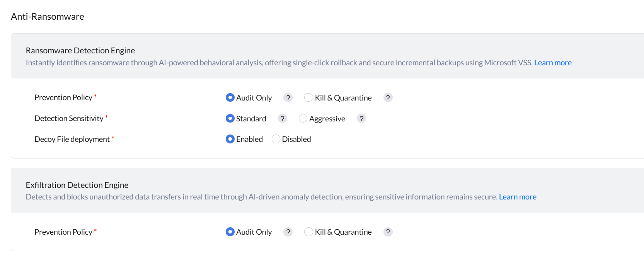644x259 pixels.
Task: Choose Standard detection sensitivity
Action: (x=230, y=118)
